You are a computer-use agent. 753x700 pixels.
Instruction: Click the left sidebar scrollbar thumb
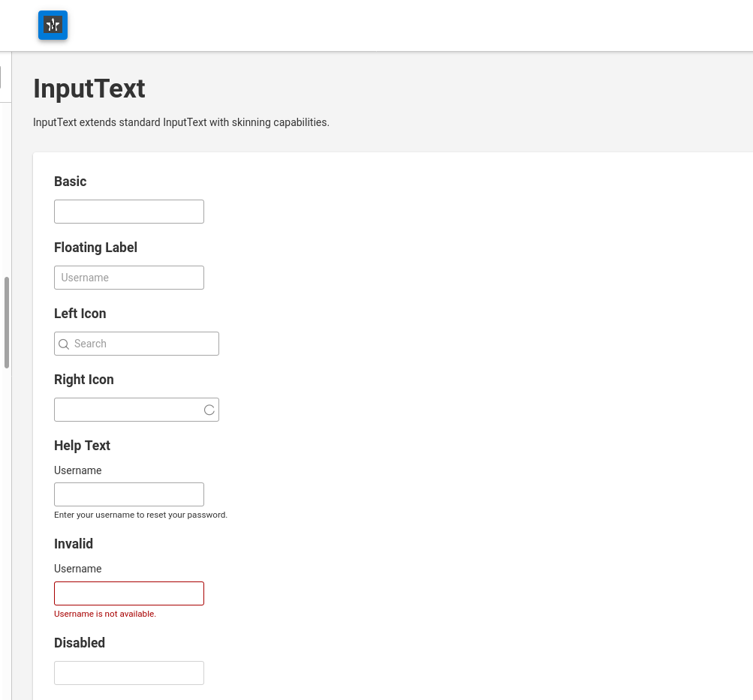click(7, 323)
